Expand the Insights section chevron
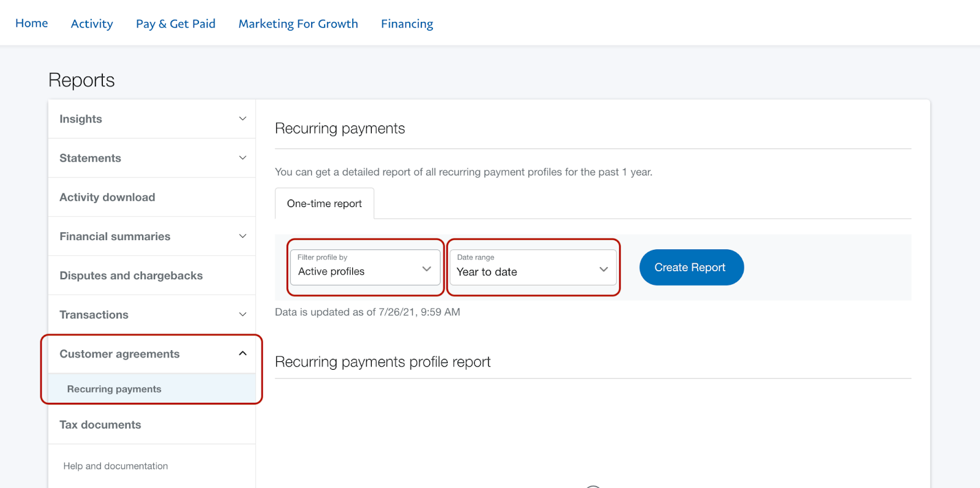 click(x=243, y=119)
